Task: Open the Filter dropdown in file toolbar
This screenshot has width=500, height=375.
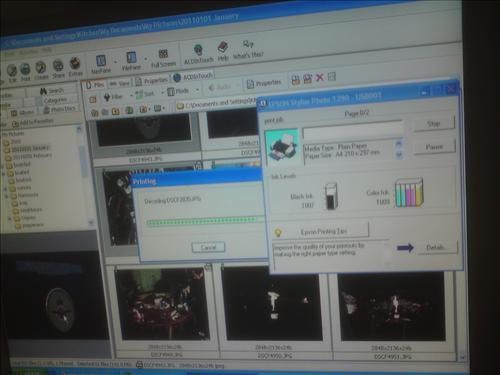Action: [x=114, y=97]
